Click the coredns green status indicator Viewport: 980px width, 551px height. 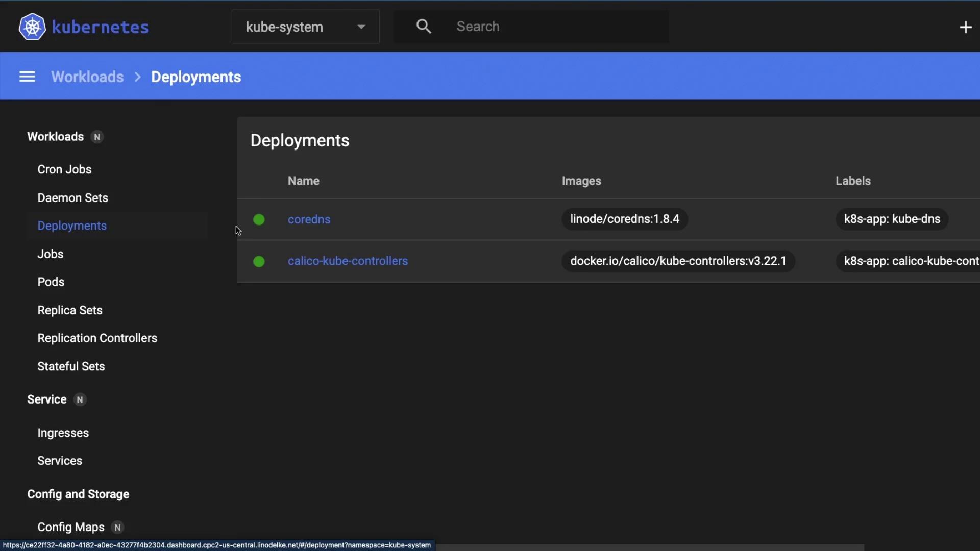tap(259, 219)
